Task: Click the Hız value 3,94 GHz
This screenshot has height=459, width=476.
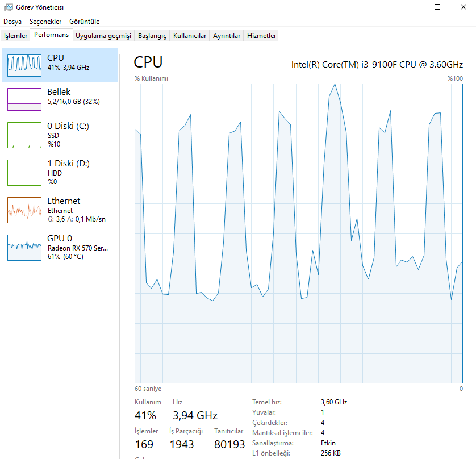Action: click(195, 415)
